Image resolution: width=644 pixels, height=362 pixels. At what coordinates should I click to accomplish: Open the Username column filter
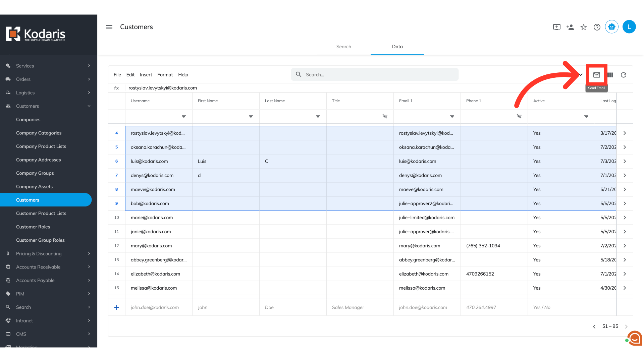coord(184,116)
